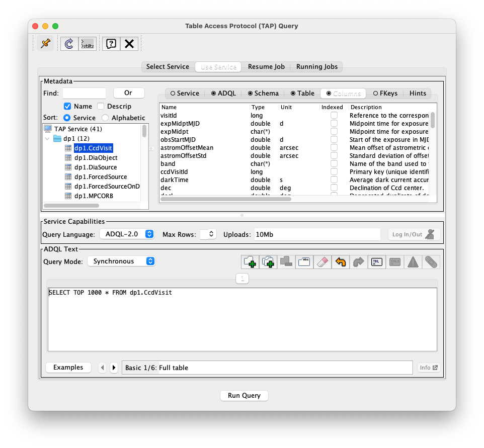Open the Query Mode dropdown
The height and width of the screenshot is (448, 484).
(121, 261)
